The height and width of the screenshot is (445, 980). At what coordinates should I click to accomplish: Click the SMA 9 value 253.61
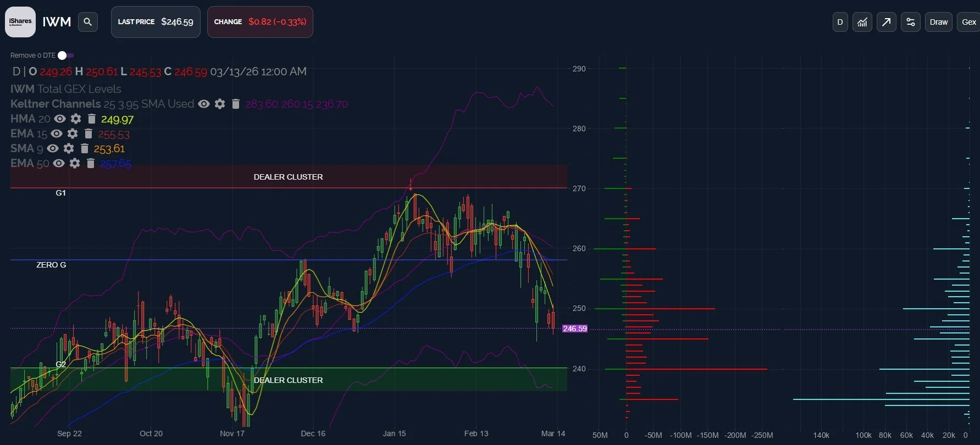pyautogui.click(x=109, y=149)
